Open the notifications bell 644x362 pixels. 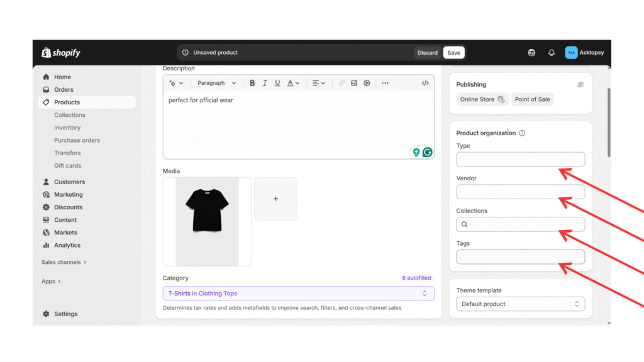pyautogui.click(x=552, y=53)
